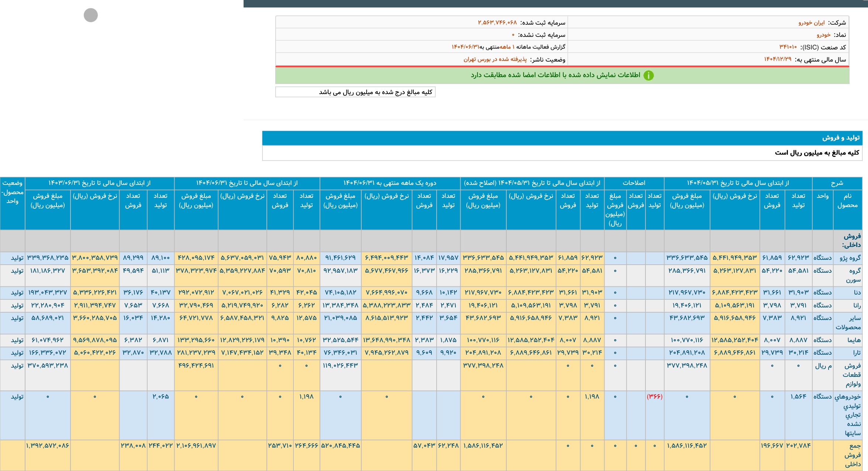Click the خودرو symbol value
This screenshot has height=471, width=868.
(x=823, y=35)
